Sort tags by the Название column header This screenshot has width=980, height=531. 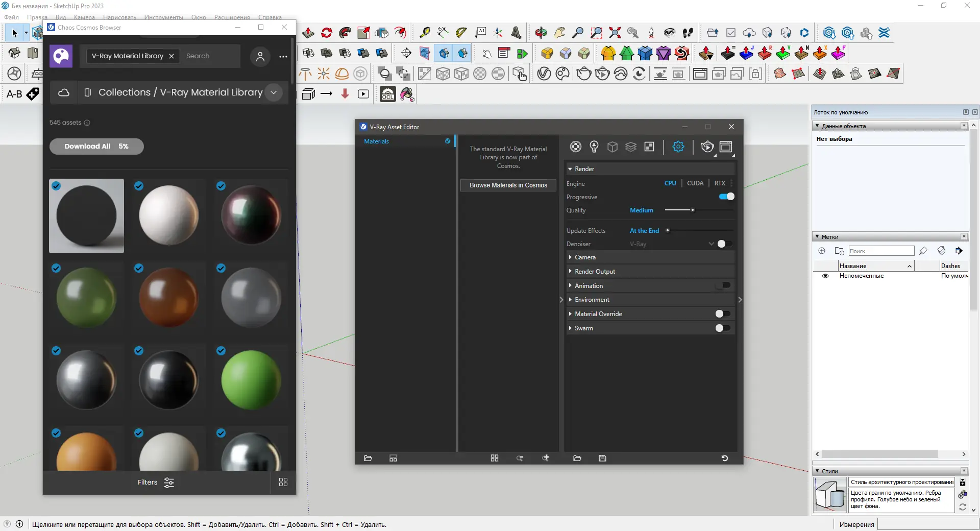[876, 266]
